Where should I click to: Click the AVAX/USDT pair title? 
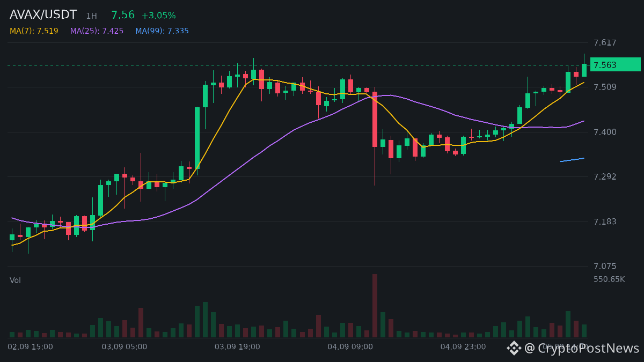(43, 15)
